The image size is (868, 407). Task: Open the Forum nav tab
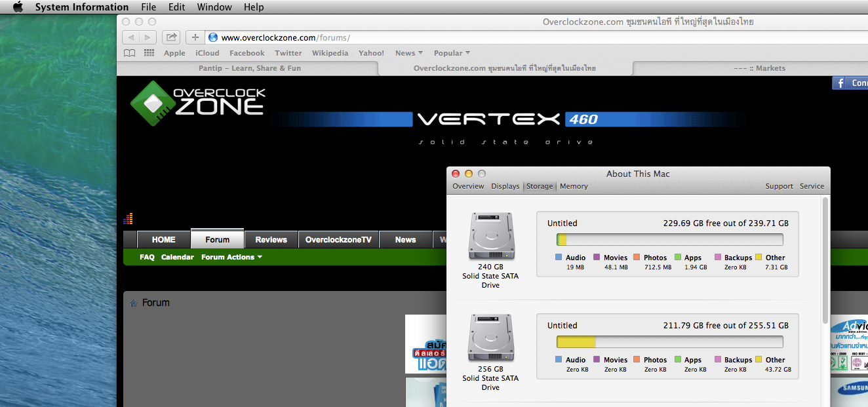click(x=218, y=239)
